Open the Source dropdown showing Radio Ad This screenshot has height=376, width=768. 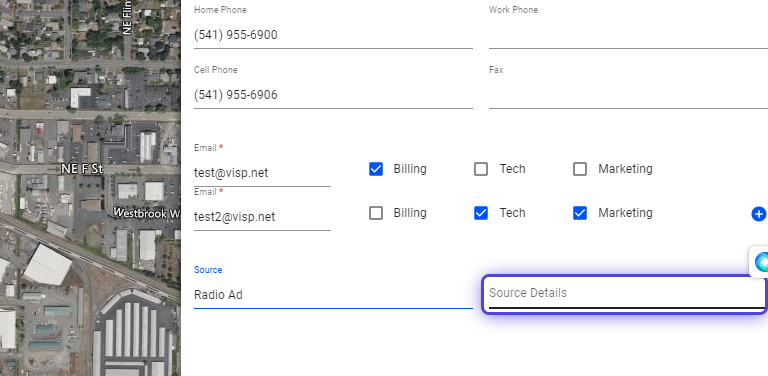333,295
